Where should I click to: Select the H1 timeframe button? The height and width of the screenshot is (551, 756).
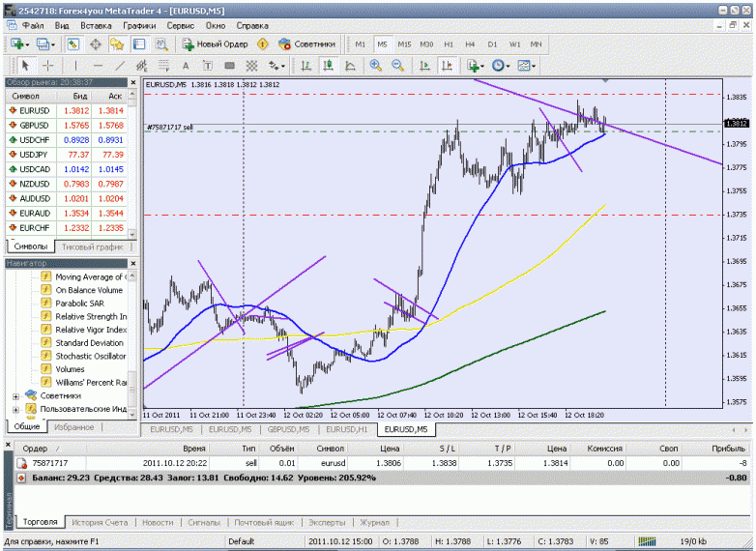[x=449, y=44]
